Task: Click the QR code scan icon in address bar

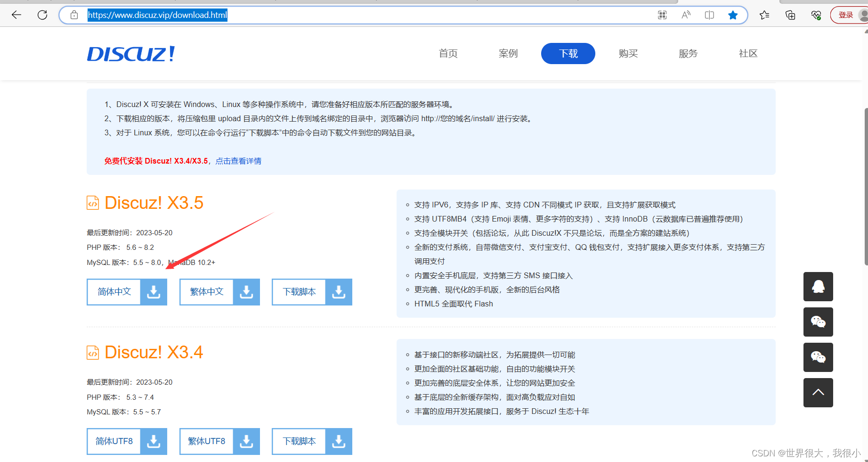Action: point(662,15)
